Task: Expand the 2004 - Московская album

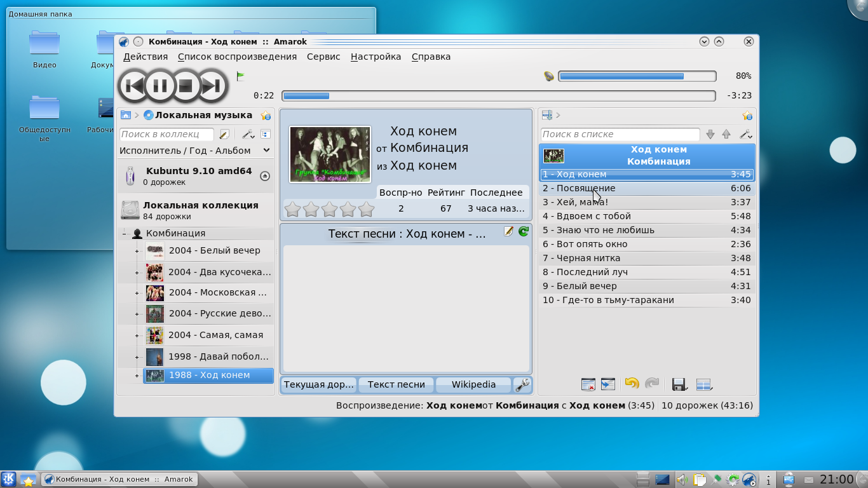Action: coord(137,294)
